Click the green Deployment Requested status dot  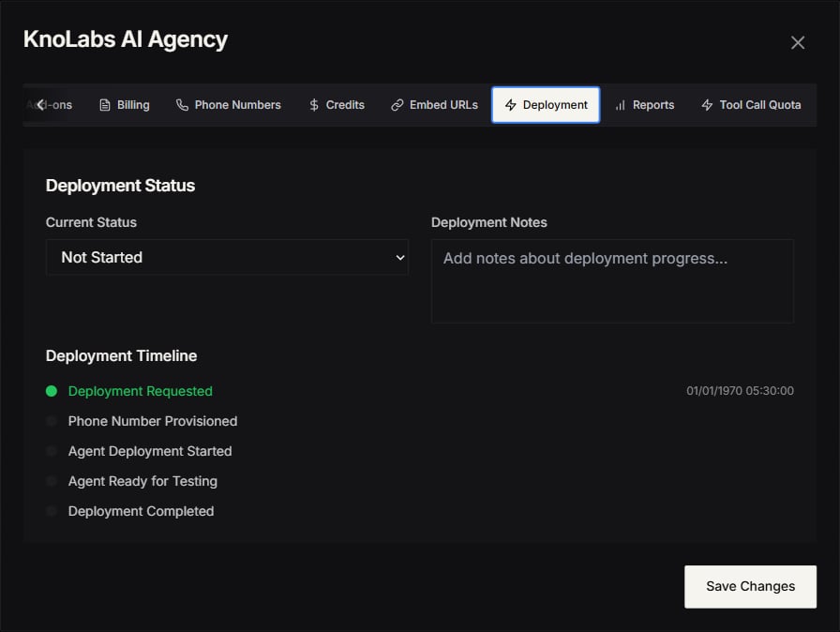pyautogui.click(x=52, y=391)
